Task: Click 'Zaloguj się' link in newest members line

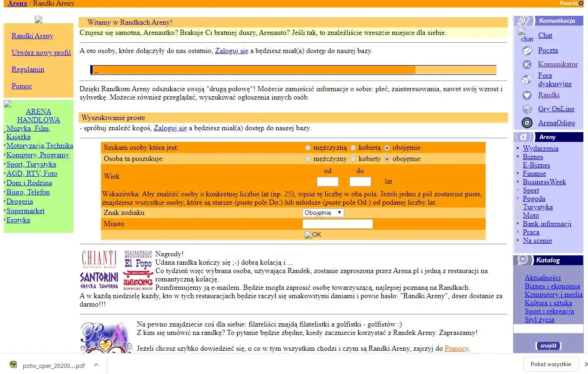Action: [232, 51]
